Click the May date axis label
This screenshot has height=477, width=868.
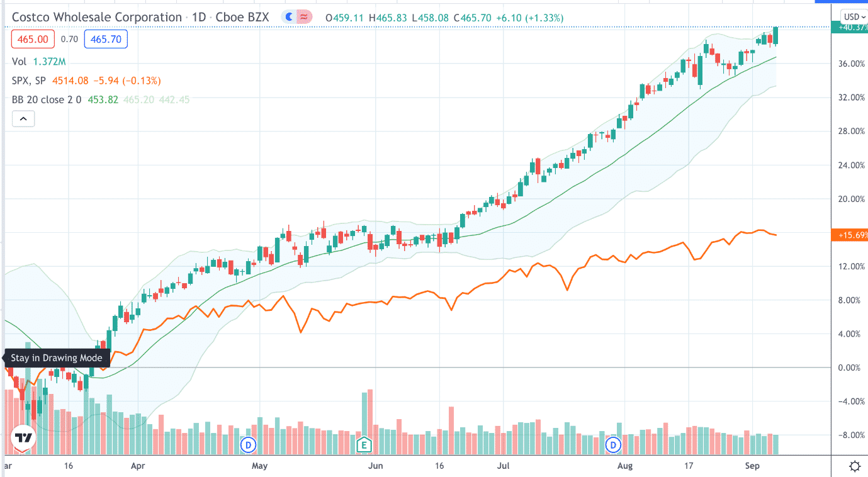pos(260,466)
